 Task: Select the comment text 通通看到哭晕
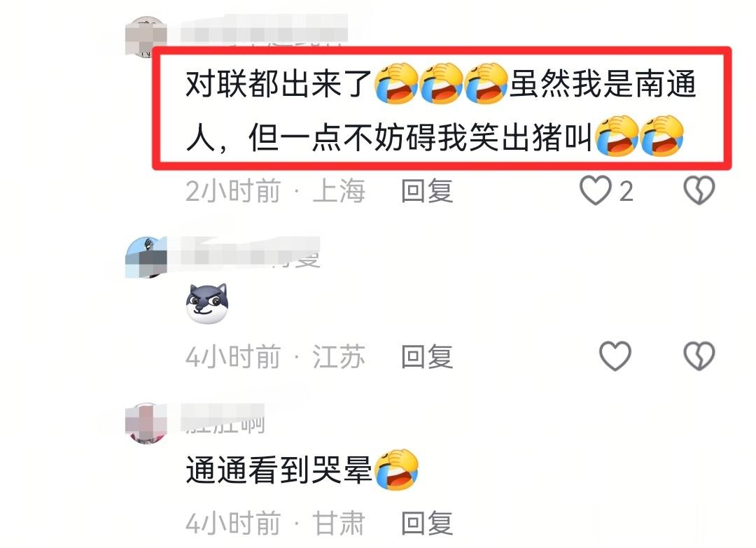[x=279, y=470]
